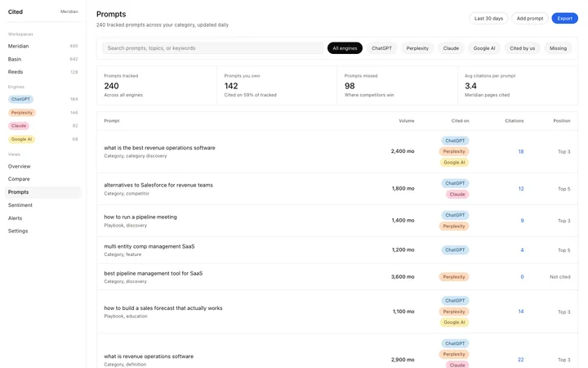Filter by Perplexity chip in filter bar
This screenshot has width=588, height=368.
(x=417, y=48)
